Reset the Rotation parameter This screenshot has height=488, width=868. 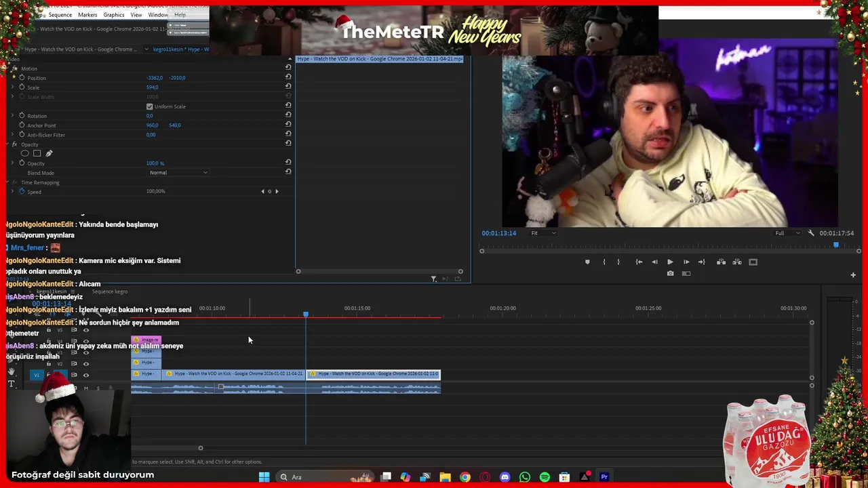[288, 115]
